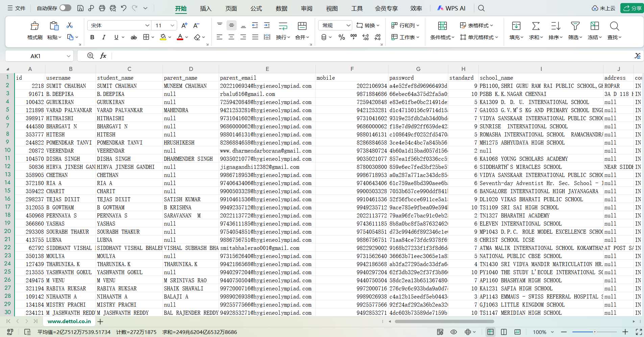Click the Decrease decimal places icon
Image resolution: width=644 pixels, height=337 pixels.
(x=378, y=37)
